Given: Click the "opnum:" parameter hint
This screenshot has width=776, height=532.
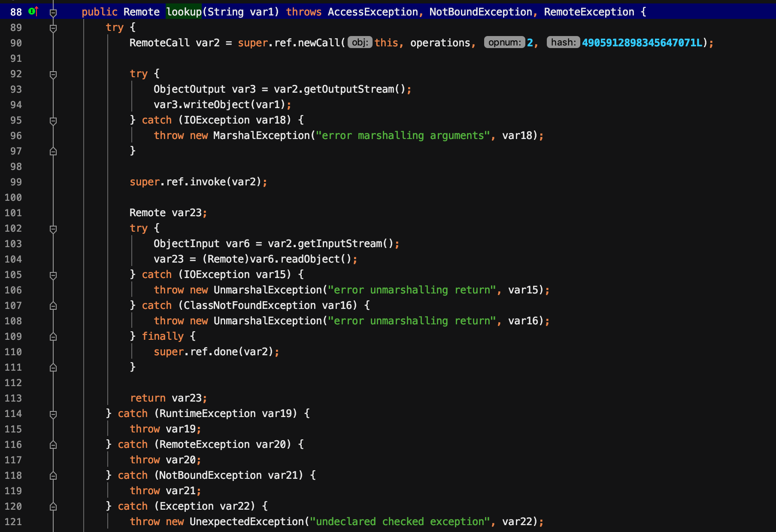Looking at the screenshot, I should point(504,42).
